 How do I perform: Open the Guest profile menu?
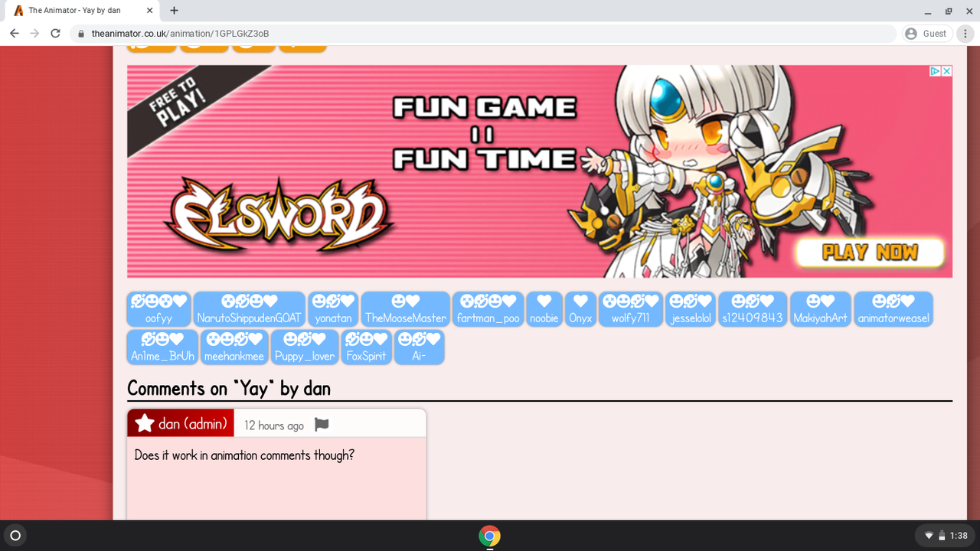926,34
